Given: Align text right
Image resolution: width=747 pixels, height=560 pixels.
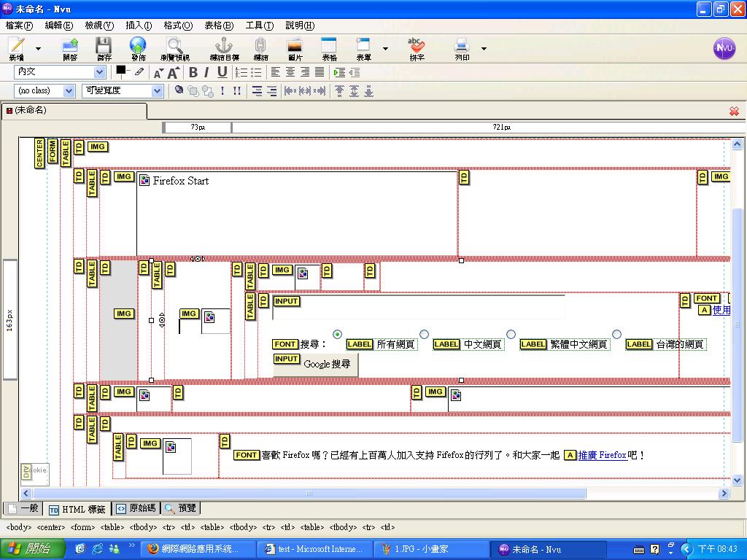Looking at the screenshot, I should 305,72.
